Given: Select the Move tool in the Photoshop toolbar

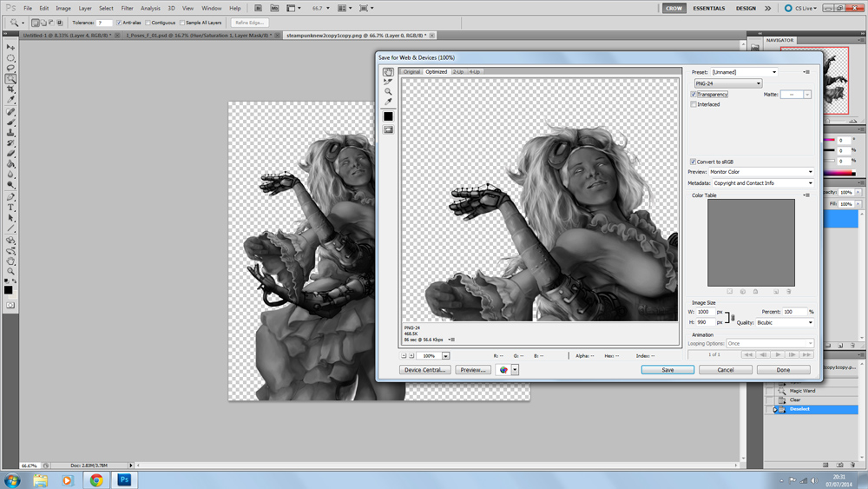Looking at the screenshot, I should (x=10, y=48).
